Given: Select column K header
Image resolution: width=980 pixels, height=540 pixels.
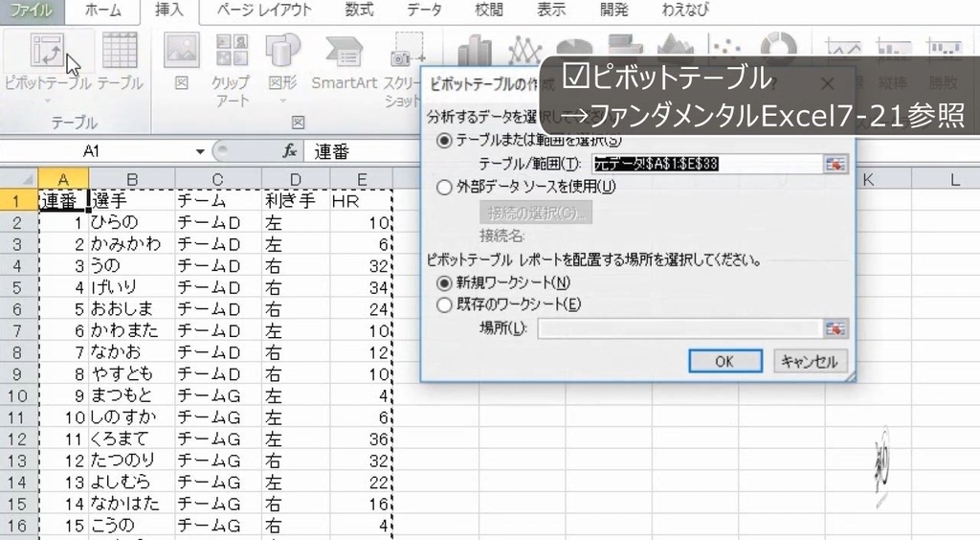Looking at the screenshot, I should click(x=868, y=179).
